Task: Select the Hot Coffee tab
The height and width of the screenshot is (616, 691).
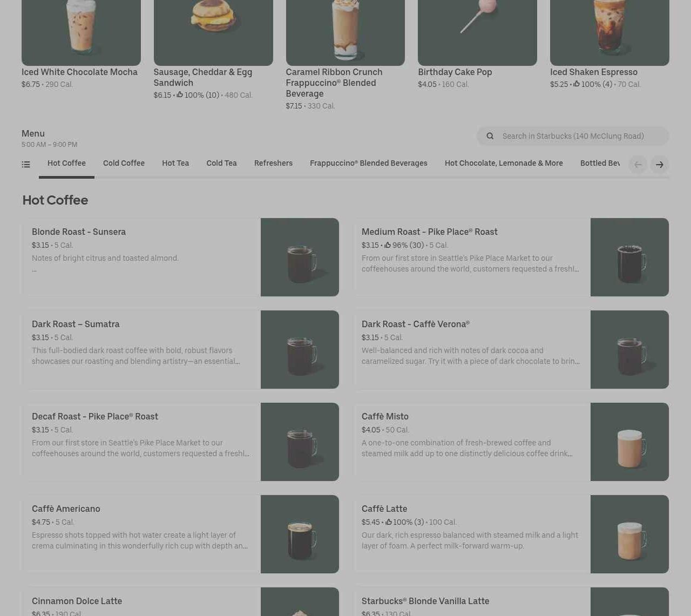Action: (66, 164)
